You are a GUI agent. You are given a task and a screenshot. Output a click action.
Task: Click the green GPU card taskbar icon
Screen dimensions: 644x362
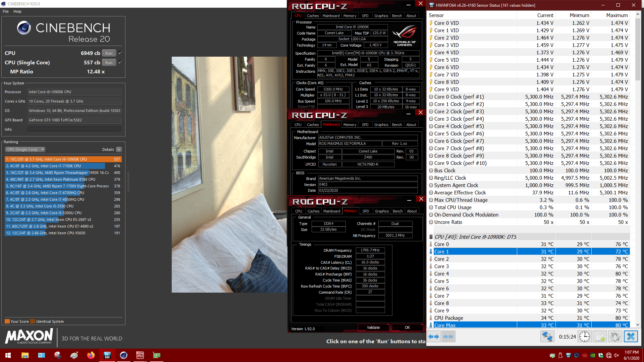(156, 355)
